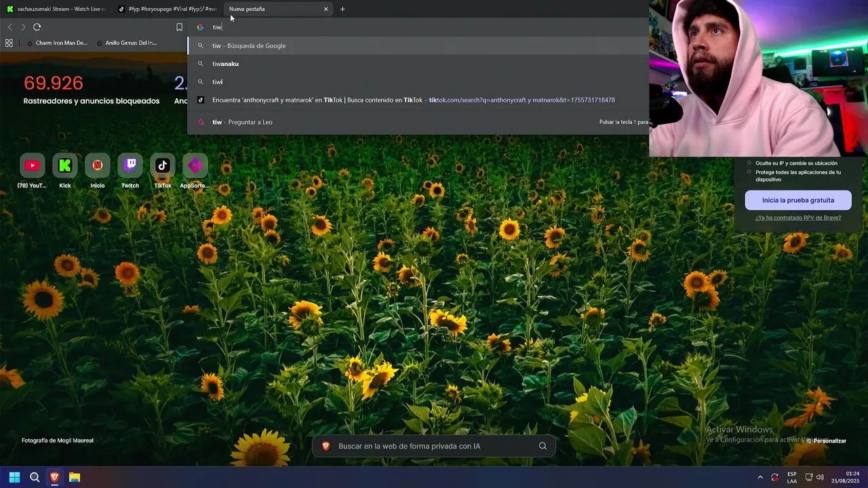Open the AppSorte shortcut tile
The width and height of the screenshot is (868, 488).
pos(195,165)
